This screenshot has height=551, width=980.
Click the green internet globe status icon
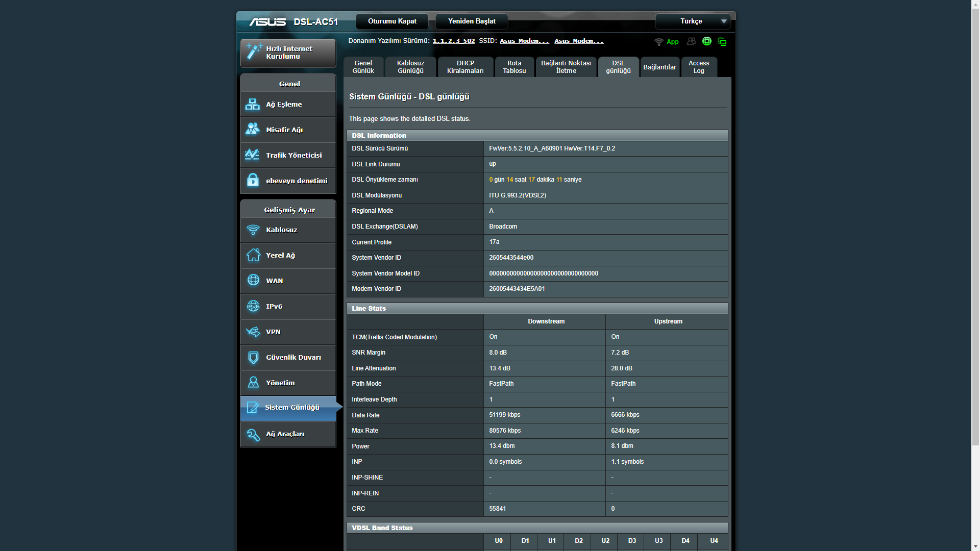click(707, 41)
